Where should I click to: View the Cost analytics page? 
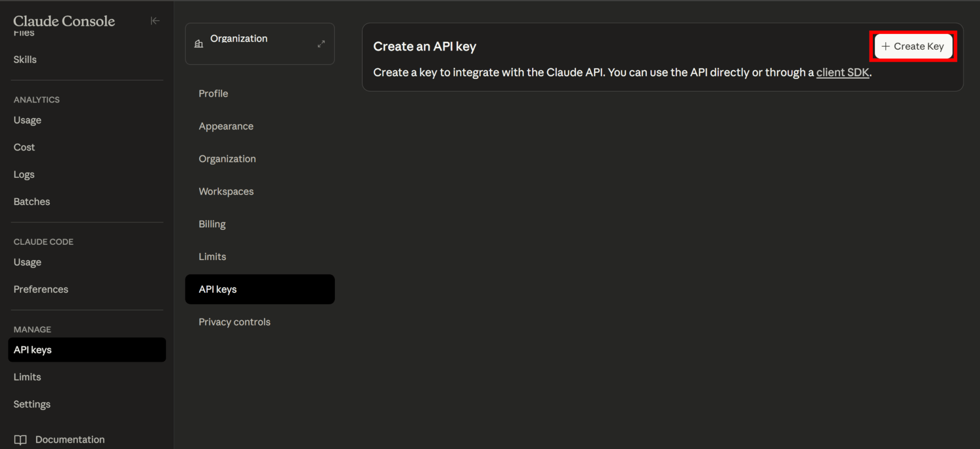pyautogui.click(x=24, y=147)
